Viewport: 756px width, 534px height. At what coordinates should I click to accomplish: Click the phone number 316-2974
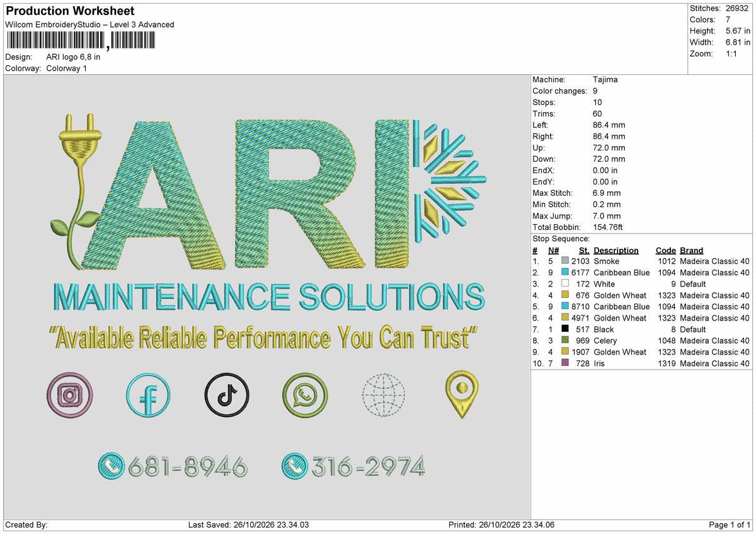click(x=368, y=467)
